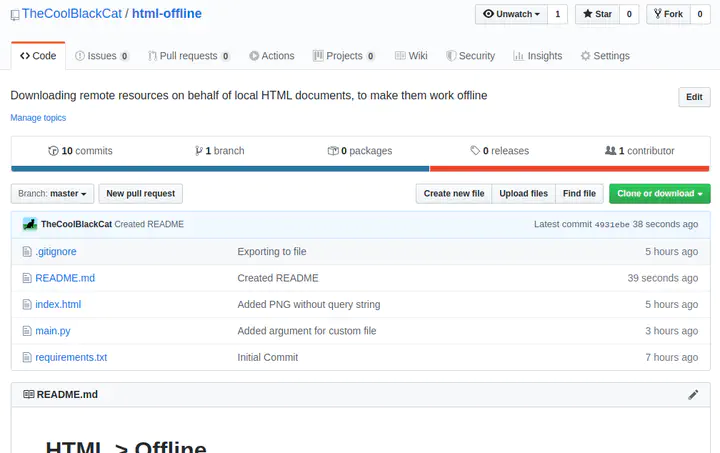Image resolution: width=720 pixels, height=453 pixels.
Task: Go to the Security tab
Action: coord(471,56)
